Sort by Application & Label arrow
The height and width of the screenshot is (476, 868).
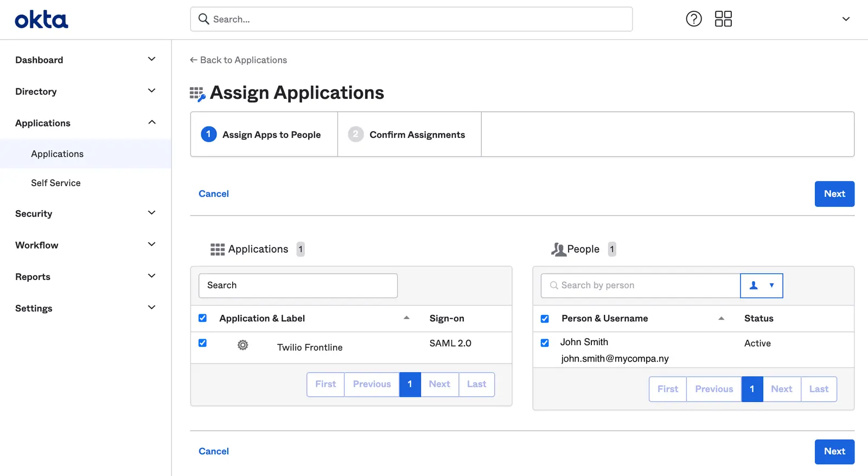(x=406, y=318)
